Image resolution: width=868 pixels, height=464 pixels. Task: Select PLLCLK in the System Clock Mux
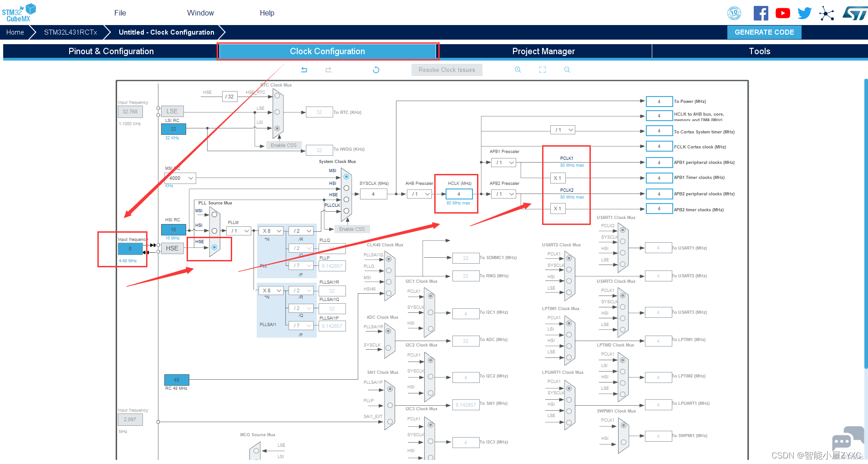click(x=346, y=211)
